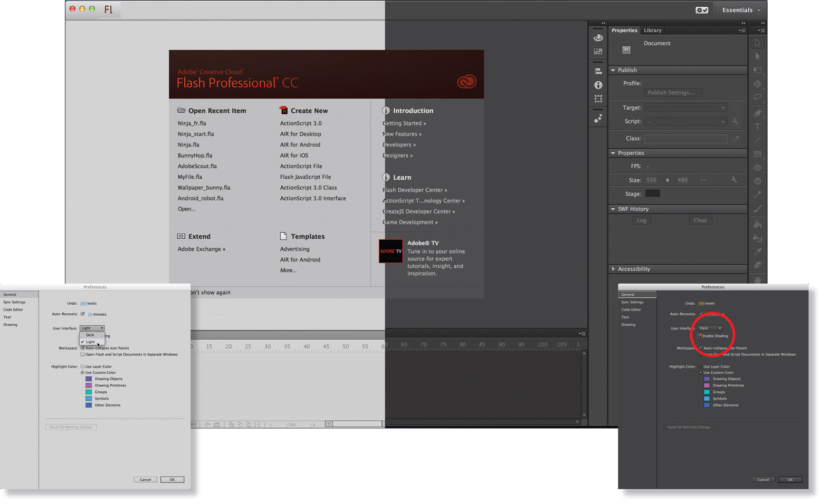Select Sync Settings category in light Preferences
Image resolution: width=839 pixels, height=504 pixels.
(14, 302)
